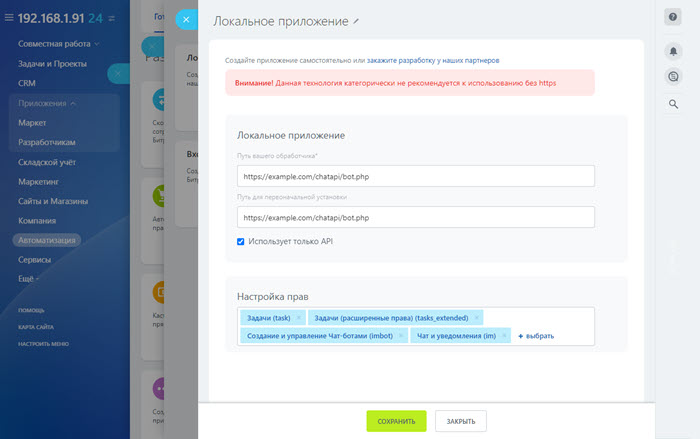Expand the Ещё menu item
The image size is (700, 439).
coord(29,279)
